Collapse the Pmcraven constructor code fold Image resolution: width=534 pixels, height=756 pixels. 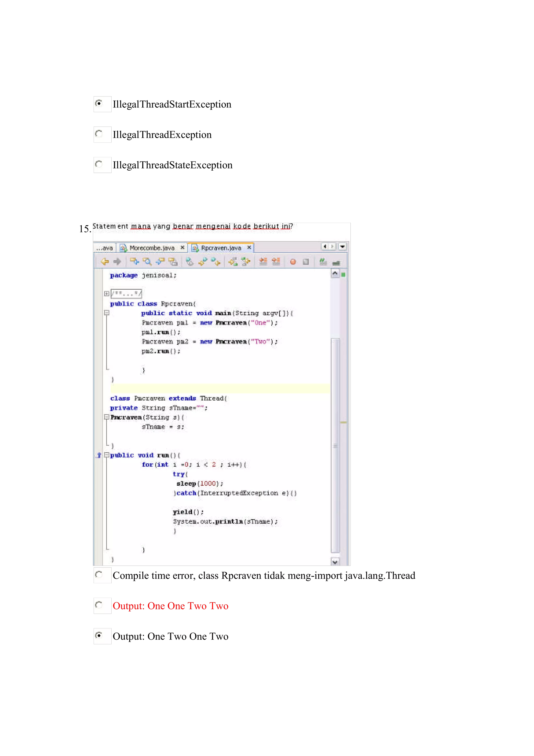tap(107, 417)
